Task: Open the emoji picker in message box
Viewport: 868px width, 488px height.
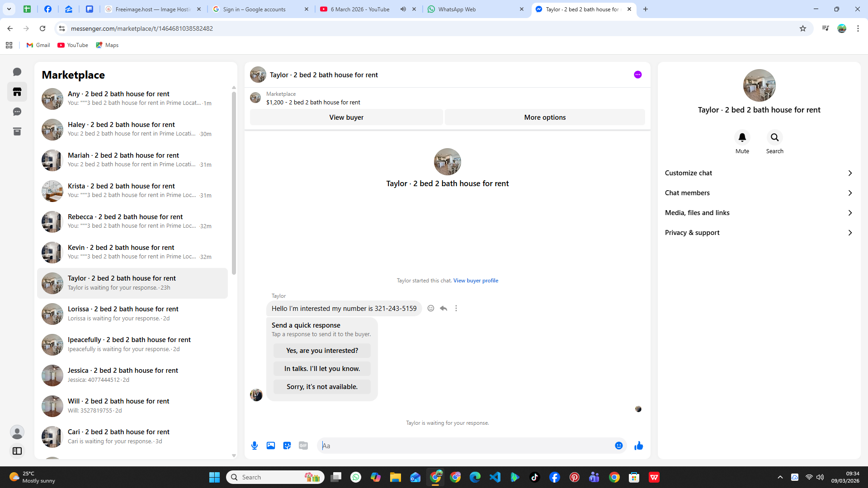Action: coord(618,446)
